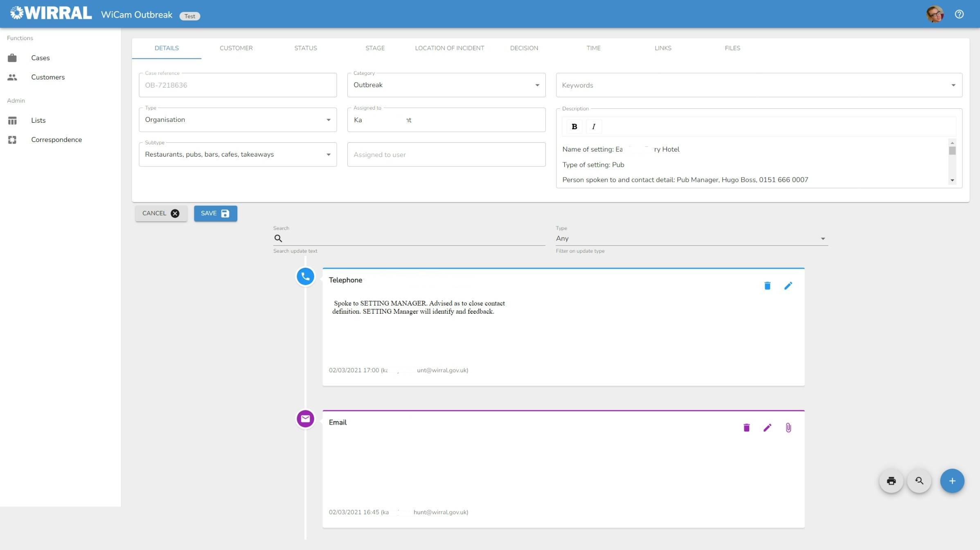
Task: Focus the Assigned to user field
Action: click(446, 155)
